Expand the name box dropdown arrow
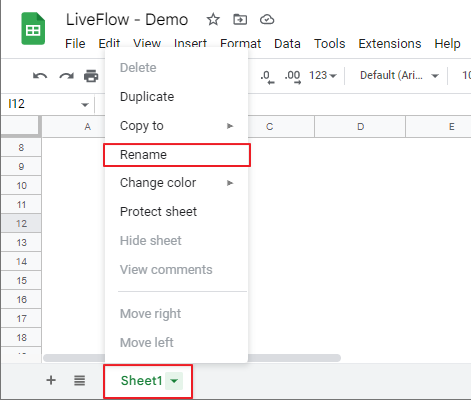The image size is (471, 400). (x=85, y=105)
